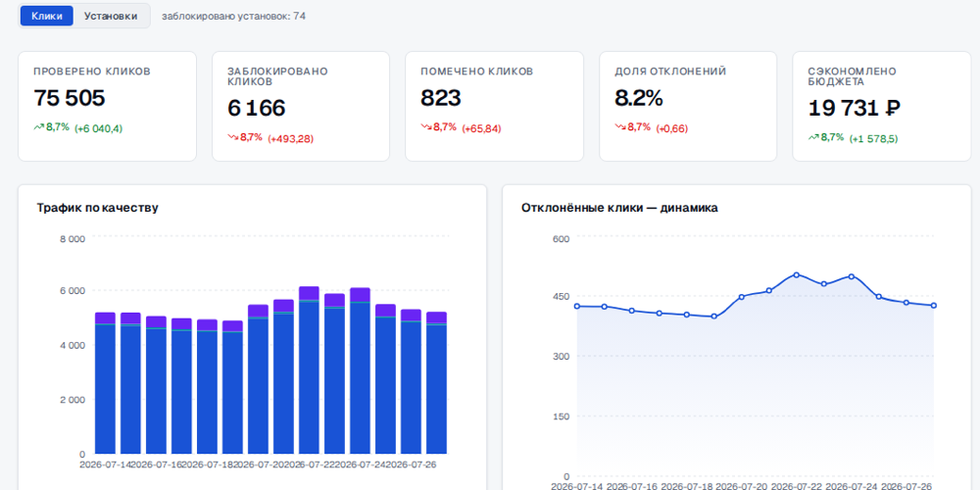Click the peak data point on rejected clicks line

click(x=796, y=274)
